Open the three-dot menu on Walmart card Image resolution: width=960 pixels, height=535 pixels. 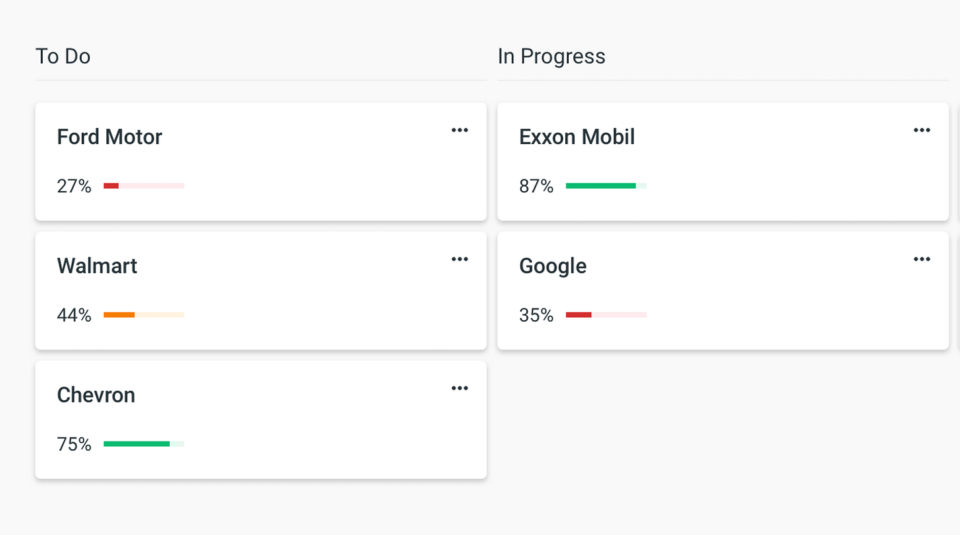(459, 259)
